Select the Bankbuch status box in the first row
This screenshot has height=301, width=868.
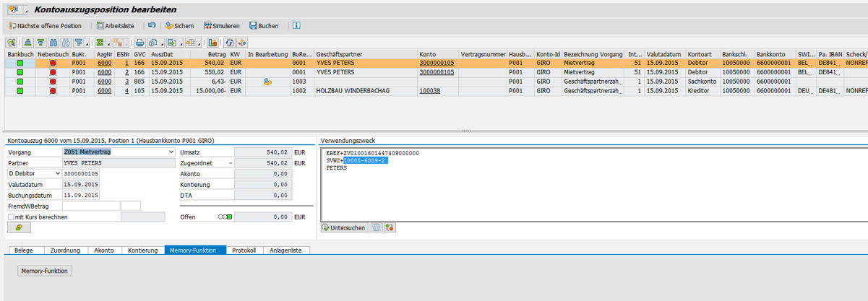pos(20,64)
